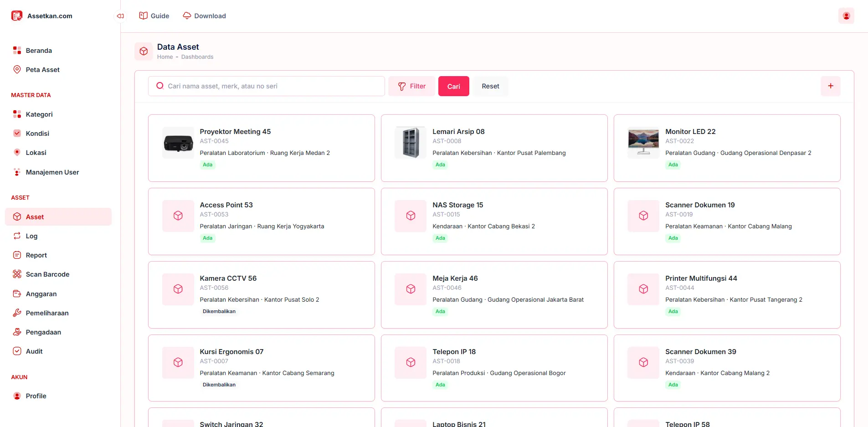Image resolution: width=868 pixels, height=427 pixels.
Task: Click the Dikembalikan badge on Kursi Ergonomis 07
Action: (x=219, y=385)
